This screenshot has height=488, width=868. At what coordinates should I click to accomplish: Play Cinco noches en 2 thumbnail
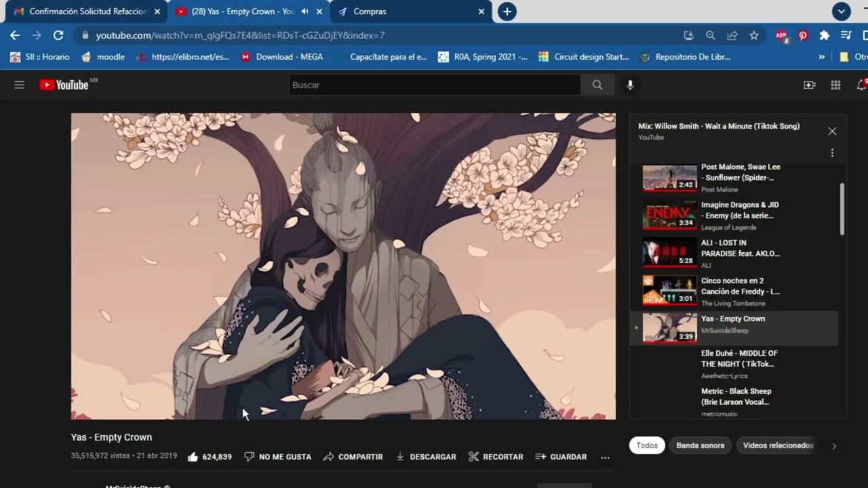pyautogui.click(x=669, y=291)
